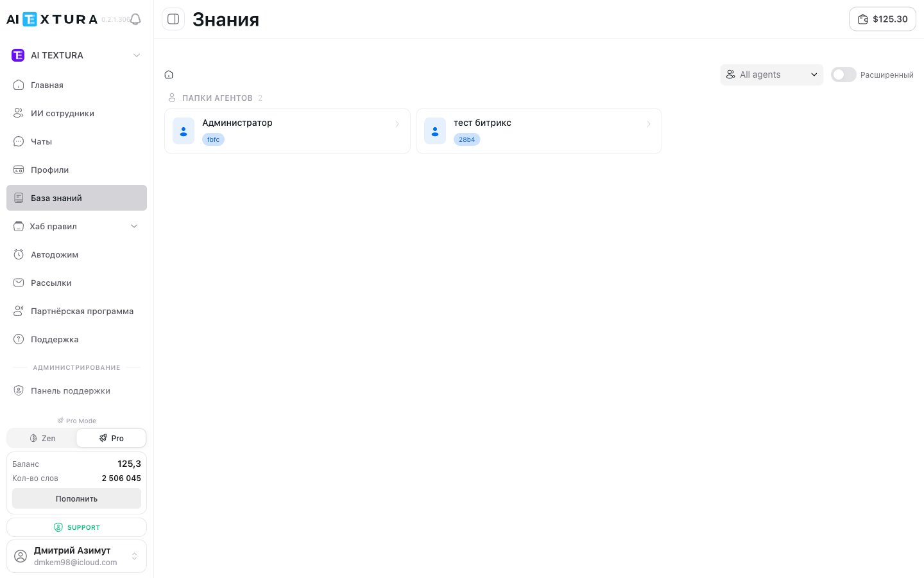Click the 28b4 tag badge

466,139
